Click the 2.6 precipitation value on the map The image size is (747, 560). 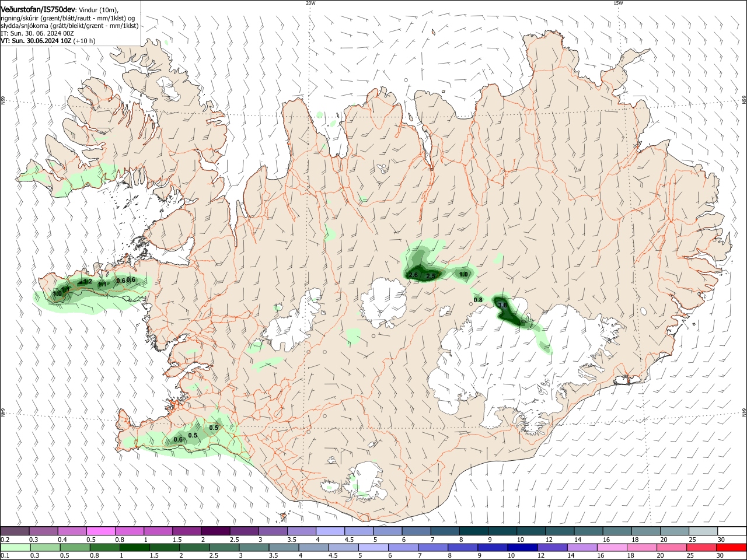(x=413, y=275)
